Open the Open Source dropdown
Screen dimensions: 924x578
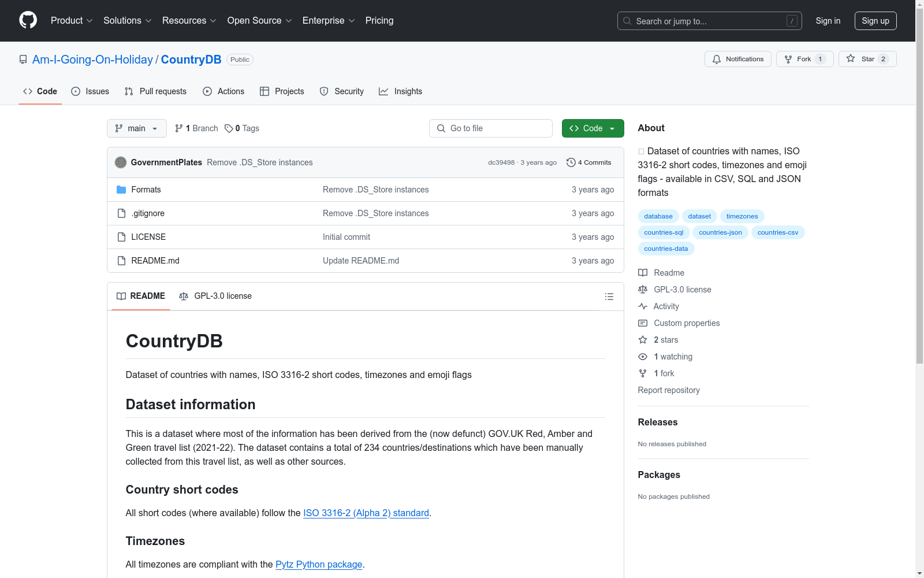coord(260,20)
